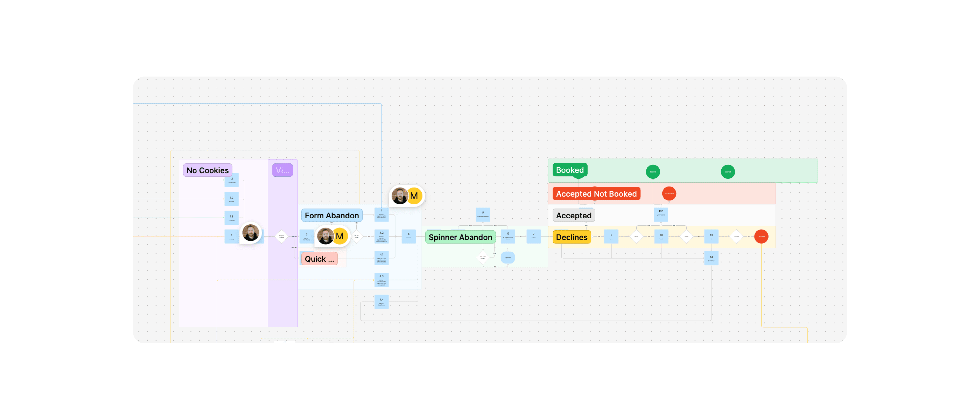980x420 pixels.
Task: Select flowchart node 16
Action: click(508, 236)
